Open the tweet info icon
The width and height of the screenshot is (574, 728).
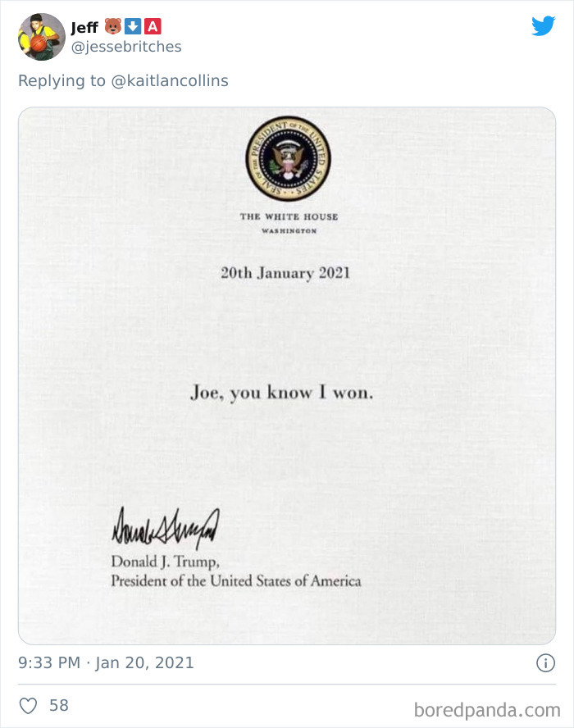[x=545, y=662]
